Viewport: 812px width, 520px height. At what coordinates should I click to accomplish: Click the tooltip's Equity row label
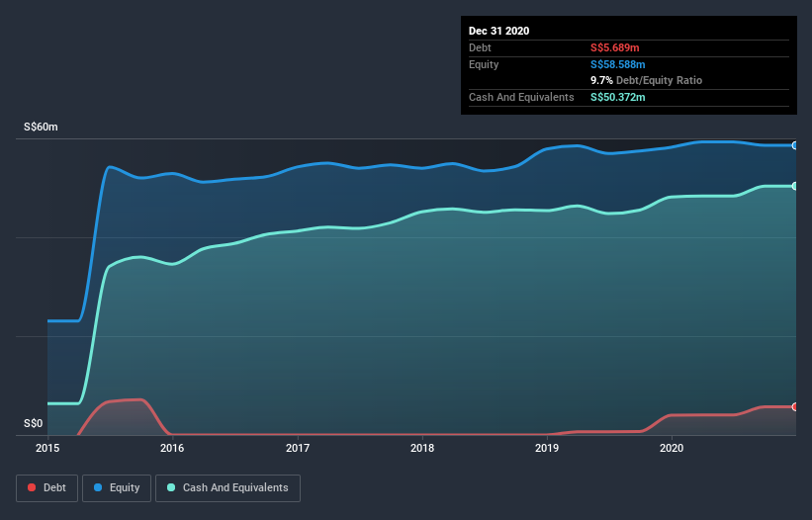point(484,64)
